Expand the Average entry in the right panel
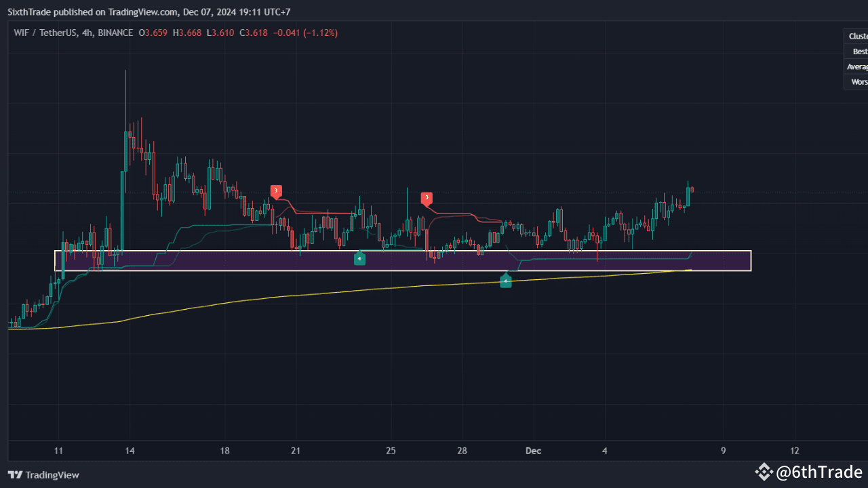 [x=858, y=66]
